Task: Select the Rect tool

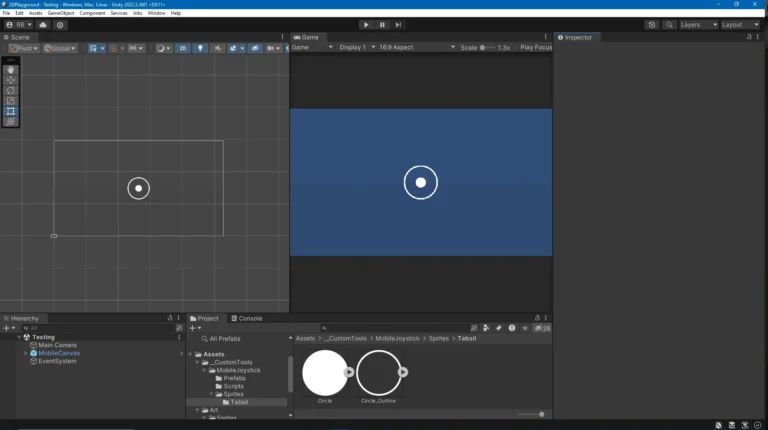Action: 11,111
